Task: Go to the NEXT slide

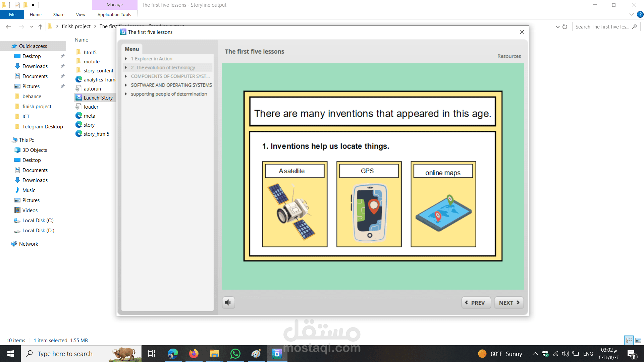Action: pos(508,303)
